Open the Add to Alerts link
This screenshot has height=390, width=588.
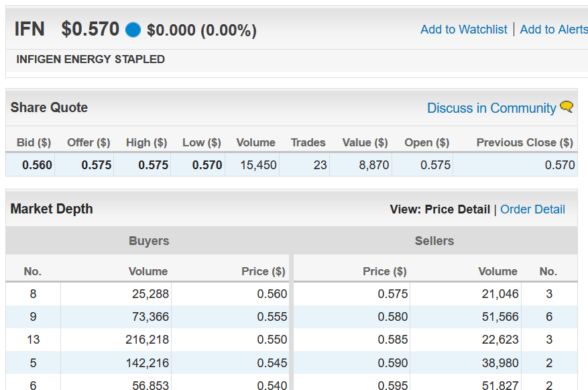pyautogui.click(x=554, y=30)
